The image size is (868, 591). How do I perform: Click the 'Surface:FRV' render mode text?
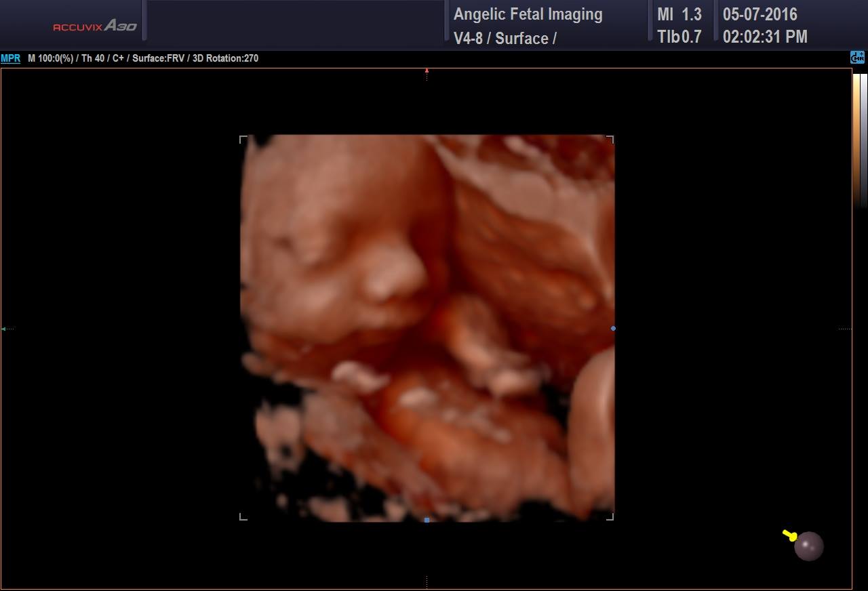point(159,58)
